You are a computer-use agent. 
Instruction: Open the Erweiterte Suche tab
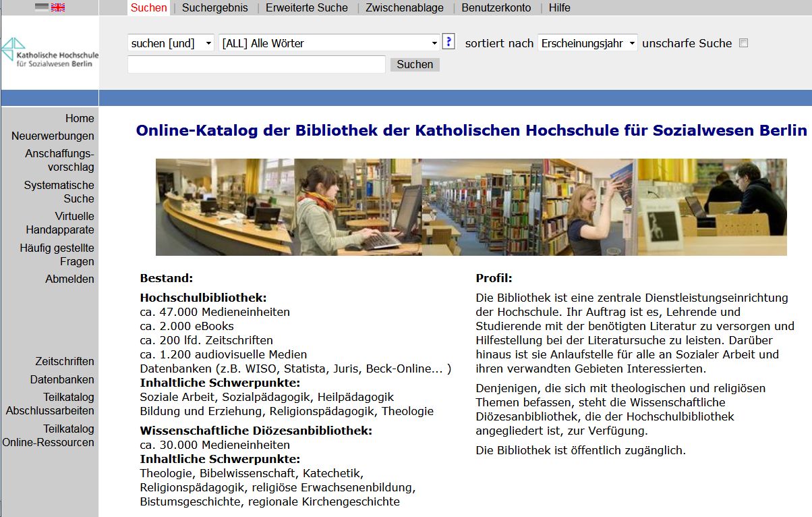click(x=307, y=8)
